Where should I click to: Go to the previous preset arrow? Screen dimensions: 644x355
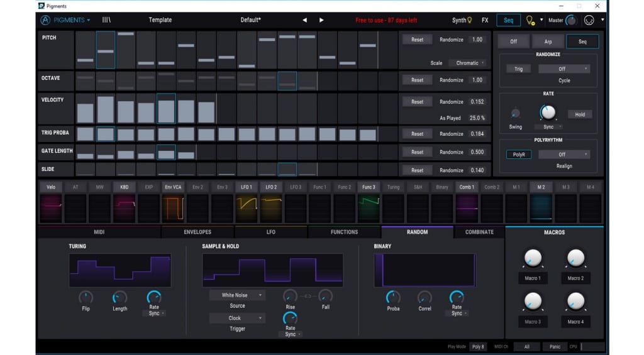coord(304,20)
